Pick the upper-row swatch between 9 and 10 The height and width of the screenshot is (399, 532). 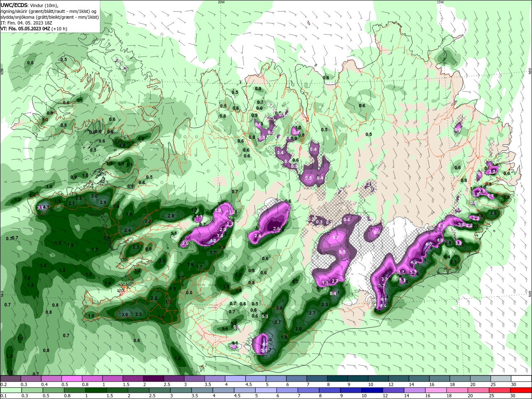pos(357,378)
